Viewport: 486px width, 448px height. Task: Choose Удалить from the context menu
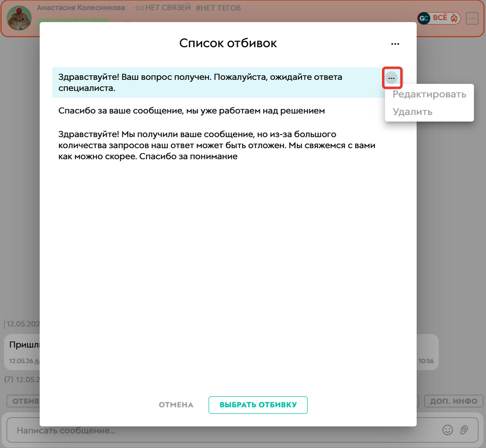pos(413,111)
